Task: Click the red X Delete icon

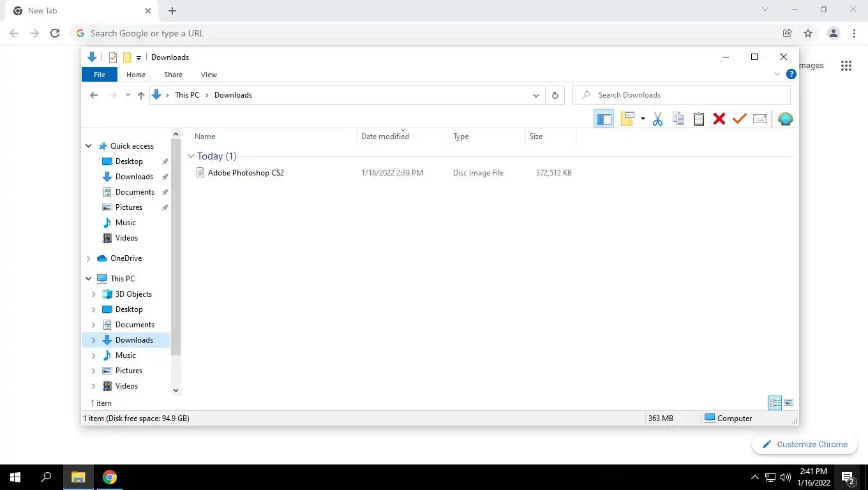Action: pyautogui.click(x=719, y=119)
